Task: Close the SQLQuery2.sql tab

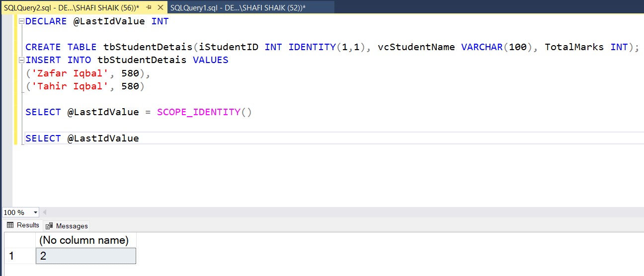Action: point(160,7)
